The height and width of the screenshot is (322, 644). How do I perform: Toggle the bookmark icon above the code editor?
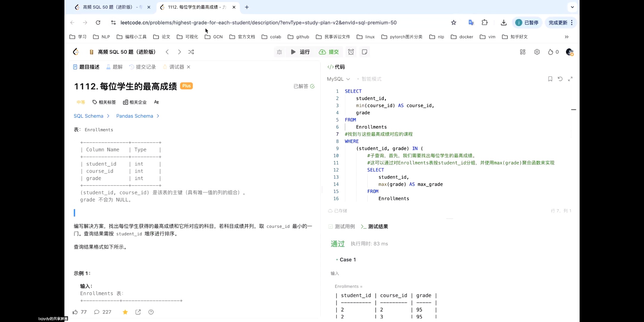pos(550,79)
